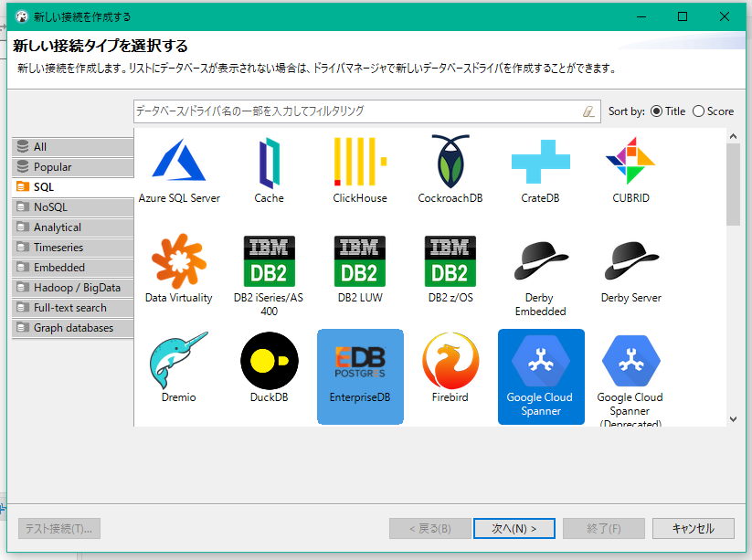Viewport: 752px width, 560px height.
Task: Switch to Hadoop / BigData category
Action: (x=72, y=288)
